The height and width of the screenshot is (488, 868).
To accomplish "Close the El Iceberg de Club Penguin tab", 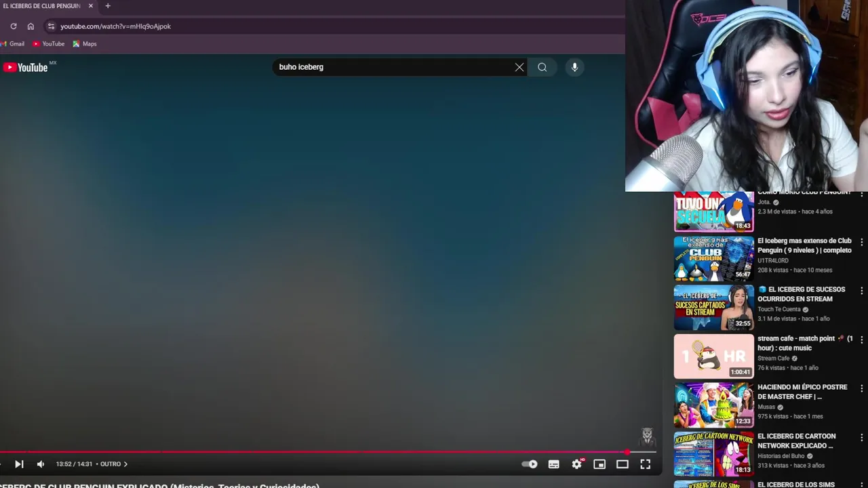I will click(x=91, y=6).
